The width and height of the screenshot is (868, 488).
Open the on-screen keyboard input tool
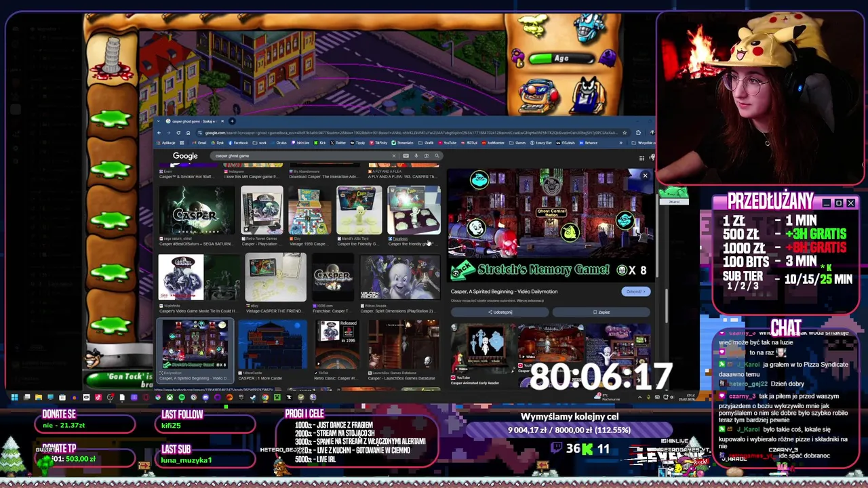[406, 156]
